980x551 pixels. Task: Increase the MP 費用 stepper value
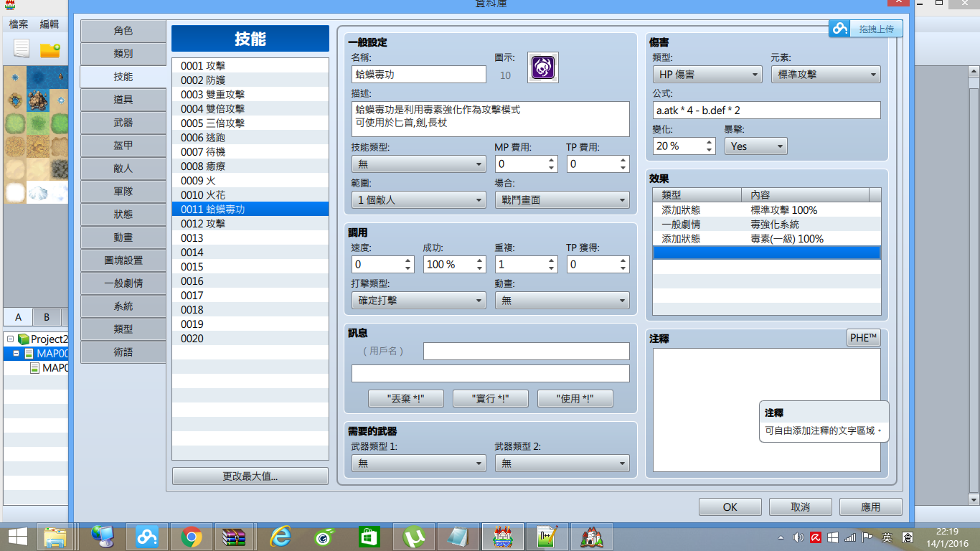(x=552, y=160)
